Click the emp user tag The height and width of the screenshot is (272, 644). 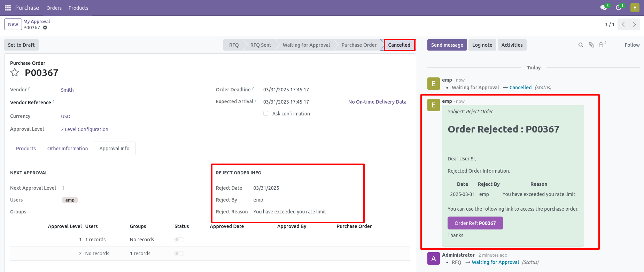click(70, 200)
